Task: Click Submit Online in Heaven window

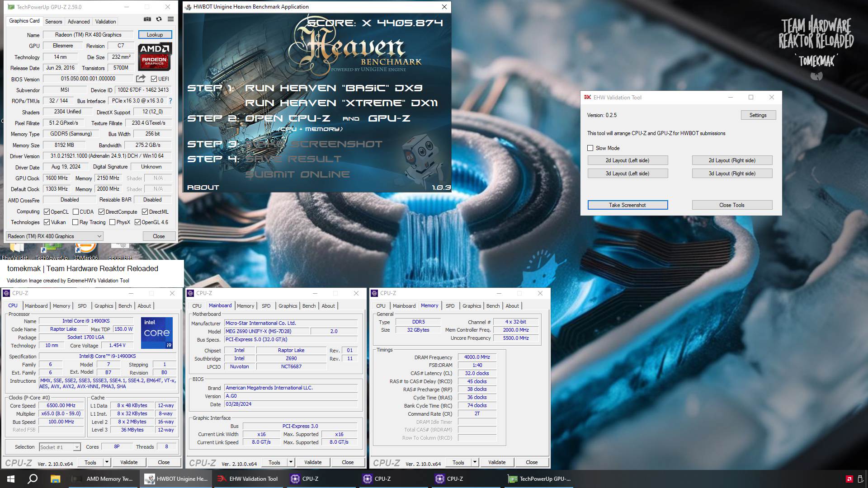Action: coord(297,174)
